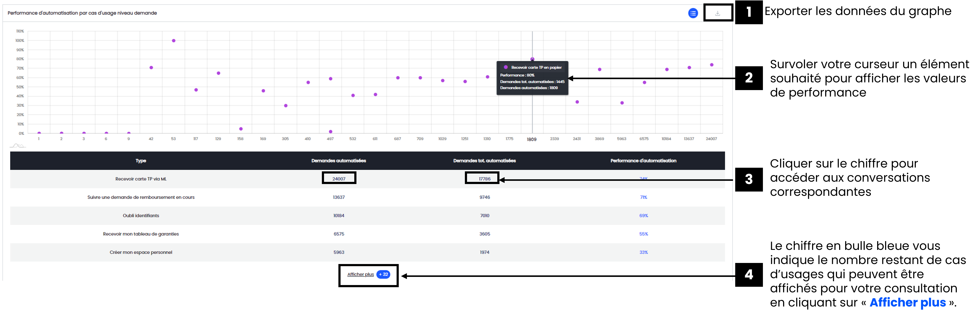Screen dimensions: 980x317
Task: Sort by the Type column header
Action: tap(141, 161)
